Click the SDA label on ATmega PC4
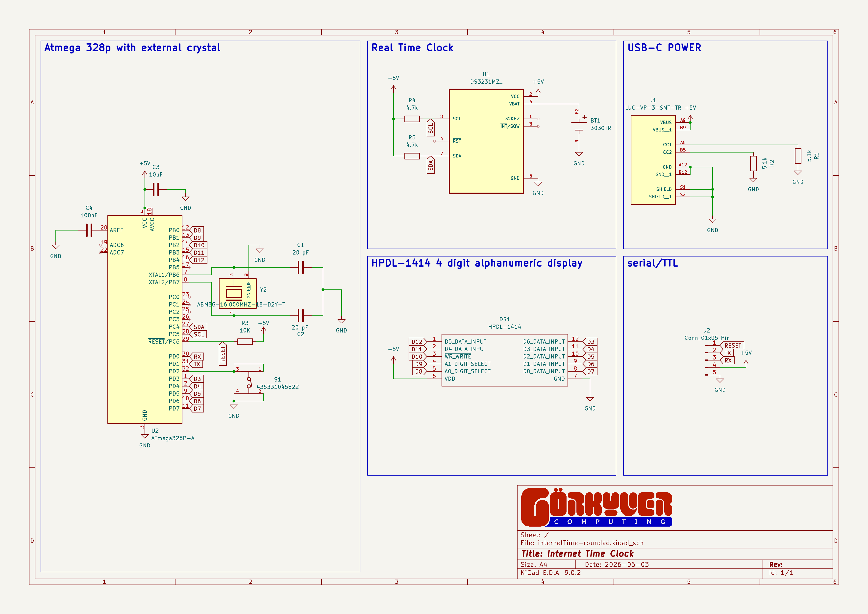Screen dimensions: 868x614 click(x=199, y=327)
